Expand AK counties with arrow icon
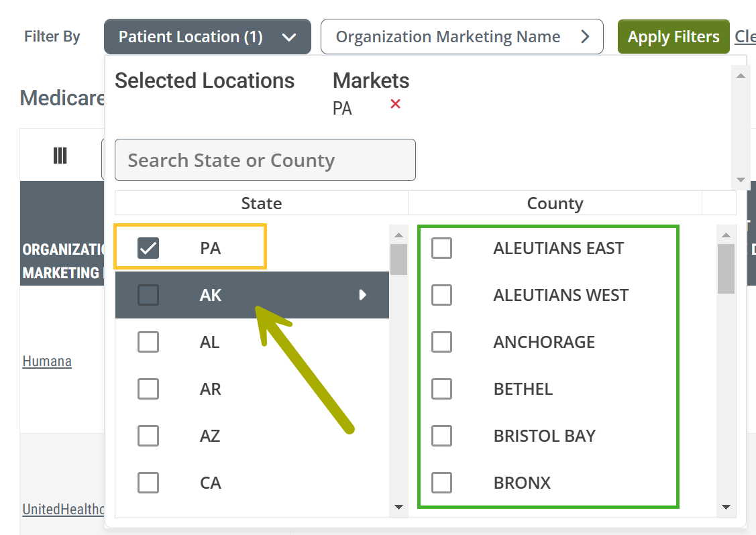Viewport: 756px width, 535px height. pyautogui.click(x=362, y=295)
